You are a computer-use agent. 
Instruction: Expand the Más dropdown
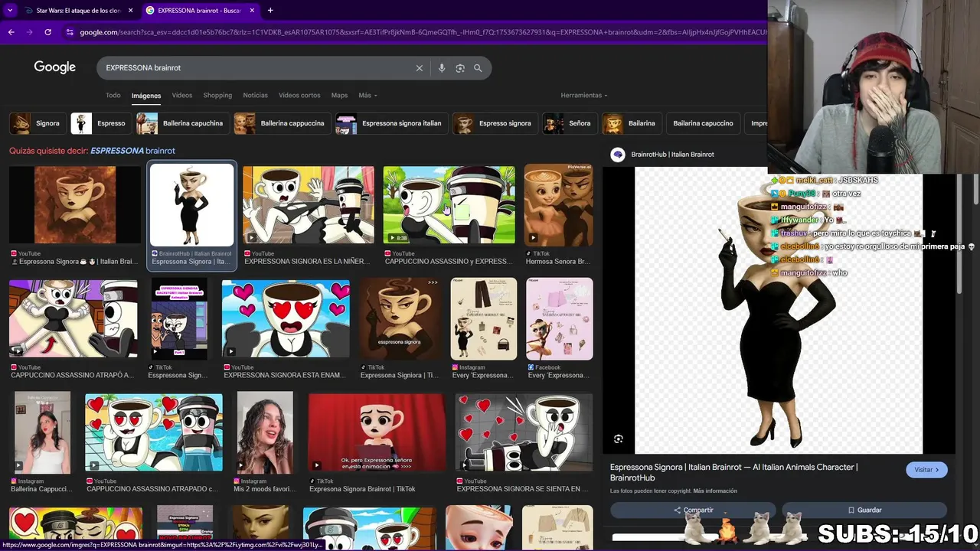[x=367, y=95]
